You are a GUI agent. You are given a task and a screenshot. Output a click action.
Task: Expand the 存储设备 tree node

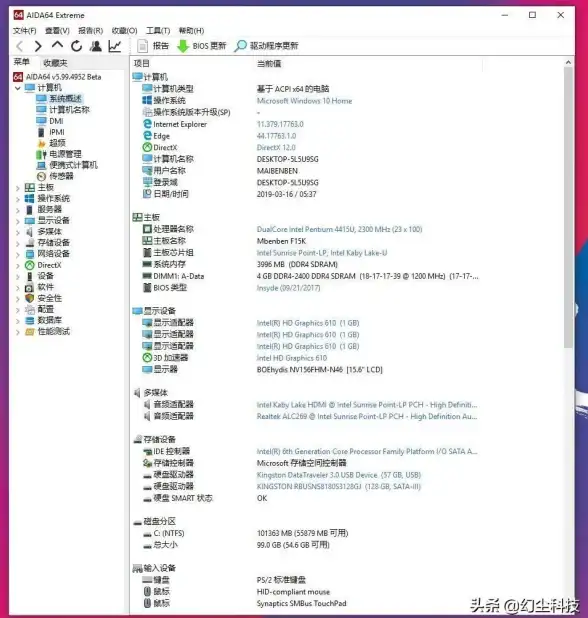pos(18,243)
